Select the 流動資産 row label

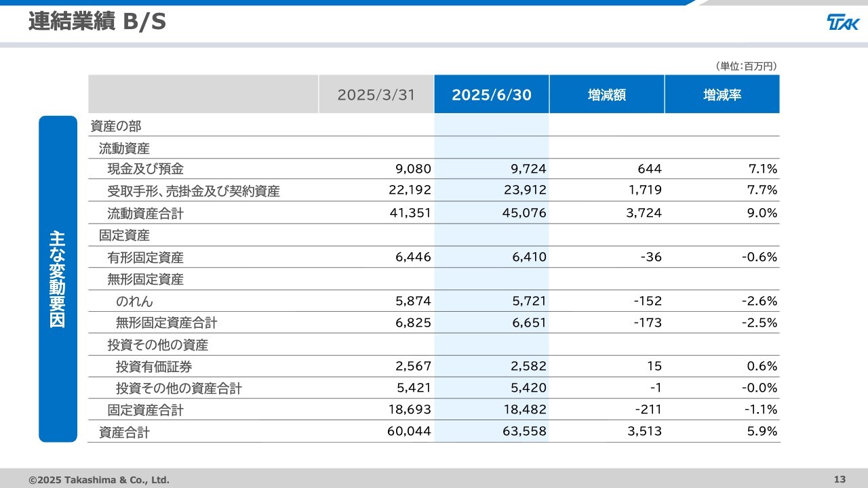124,148
